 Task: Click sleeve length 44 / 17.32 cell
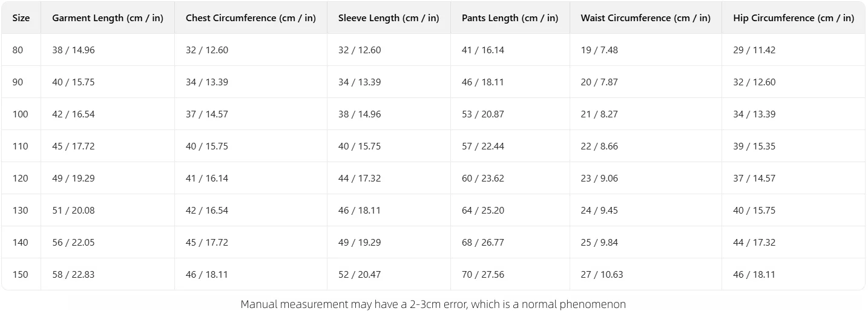[x=360, y=178]
